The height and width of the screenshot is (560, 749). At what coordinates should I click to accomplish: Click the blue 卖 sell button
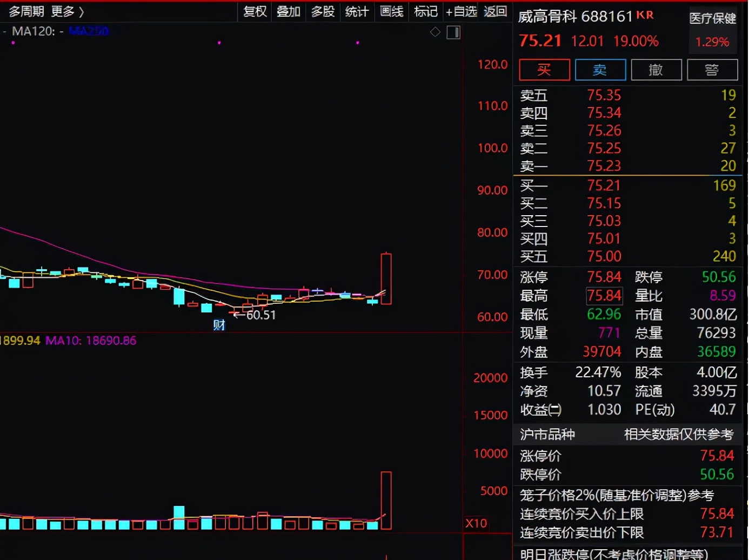(x=600, y=70)
